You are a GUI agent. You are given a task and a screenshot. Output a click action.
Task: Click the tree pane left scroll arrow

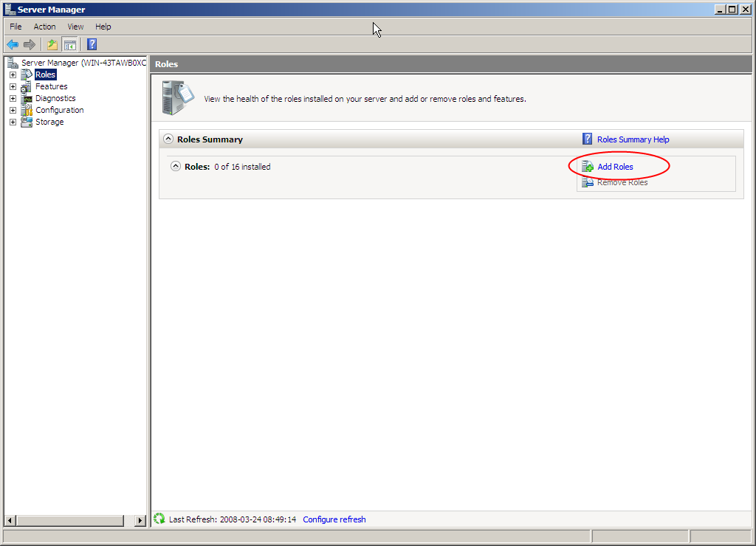pyautogui.click(x=10, y=520)
